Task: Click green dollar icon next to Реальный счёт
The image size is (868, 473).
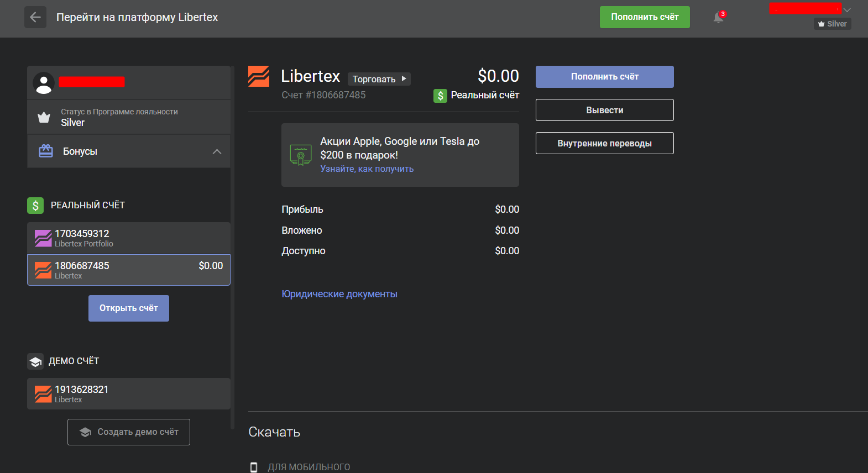Action: (440, 96)
